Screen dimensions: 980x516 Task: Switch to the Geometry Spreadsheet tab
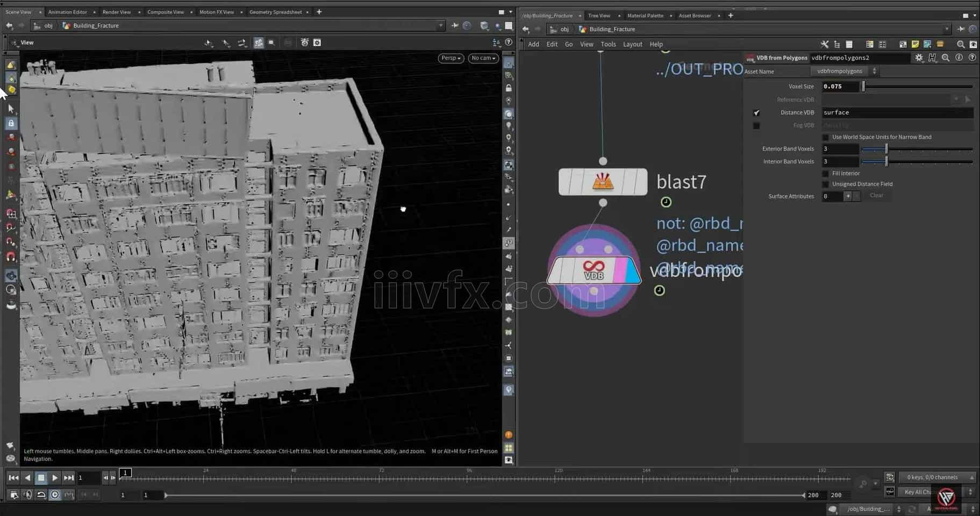pos(275,12)
